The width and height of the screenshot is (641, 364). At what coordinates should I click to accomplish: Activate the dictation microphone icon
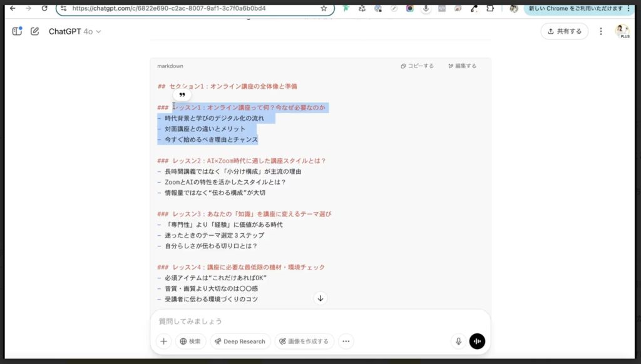point(458,341)
